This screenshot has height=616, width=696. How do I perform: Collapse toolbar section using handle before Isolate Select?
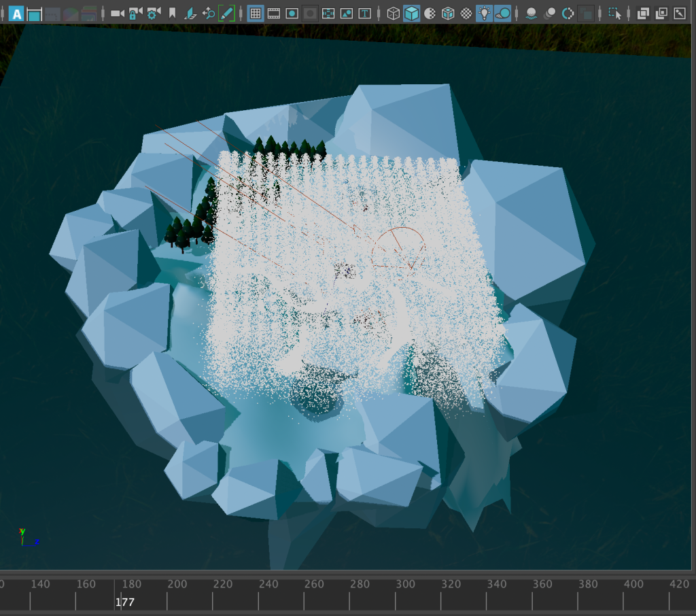click(x=600, y=14)
